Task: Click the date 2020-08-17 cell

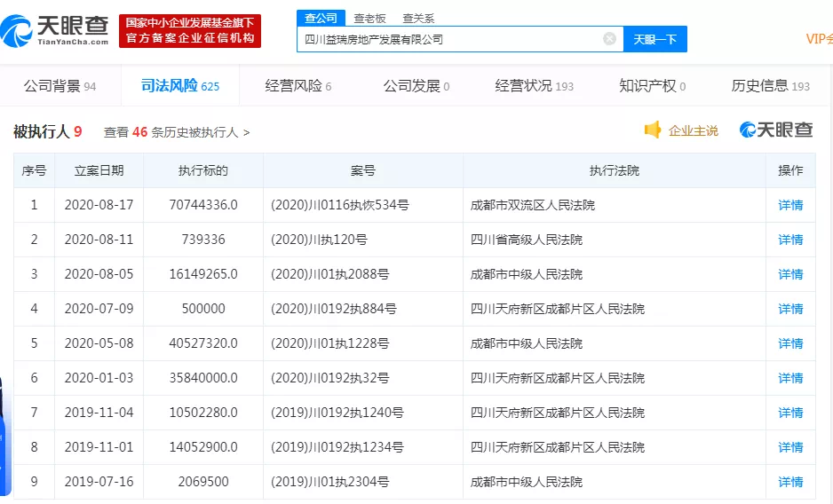Action: pyautogui.click(x=99, y=205)
